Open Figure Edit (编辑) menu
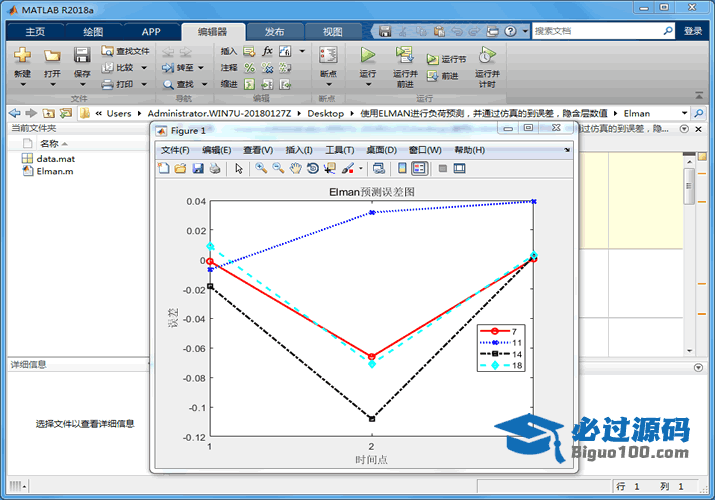The height and width of the screenshot is (500, 715). 217,150
